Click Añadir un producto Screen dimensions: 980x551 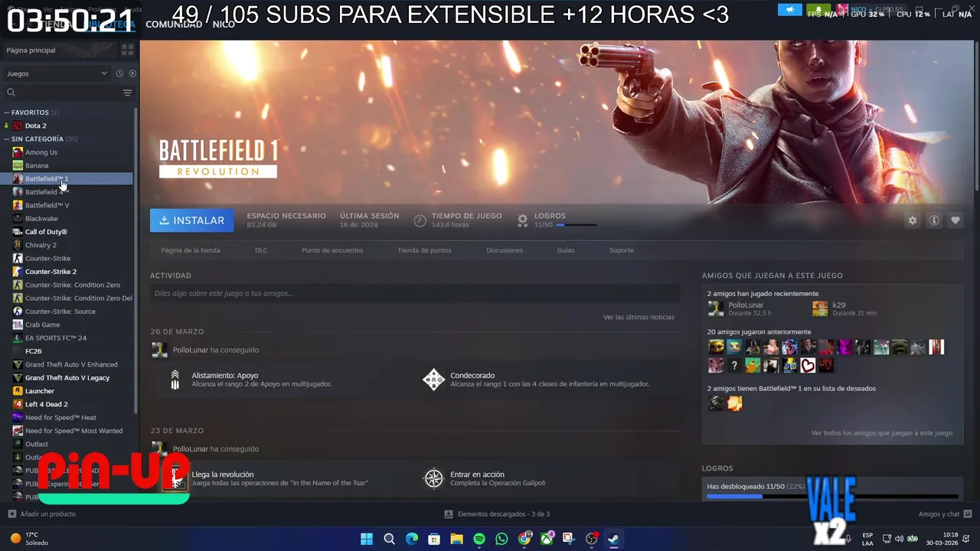41,514
